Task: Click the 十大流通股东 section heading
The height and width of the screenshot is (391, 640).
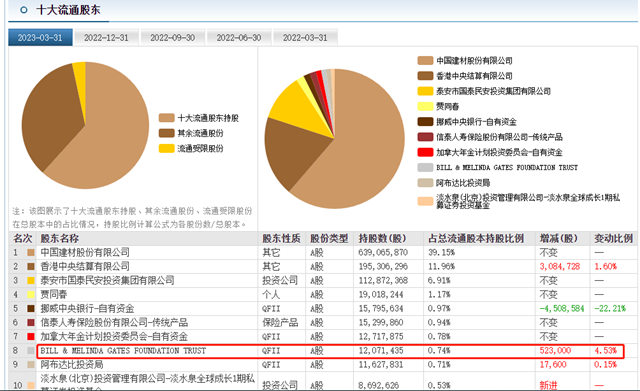Action: point(68,10)
